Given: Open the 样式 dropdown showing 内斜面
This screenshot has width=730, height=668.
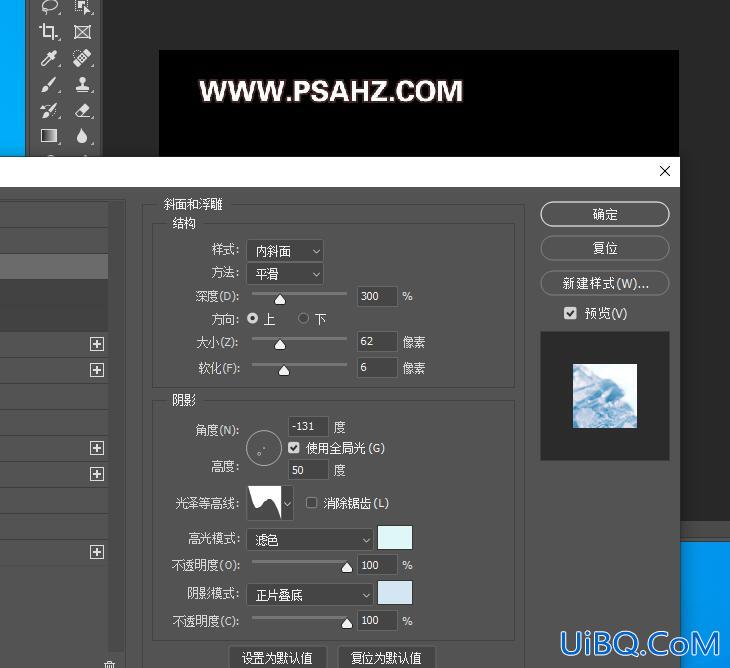Looking at the screenshot, I should coord(285,251).
